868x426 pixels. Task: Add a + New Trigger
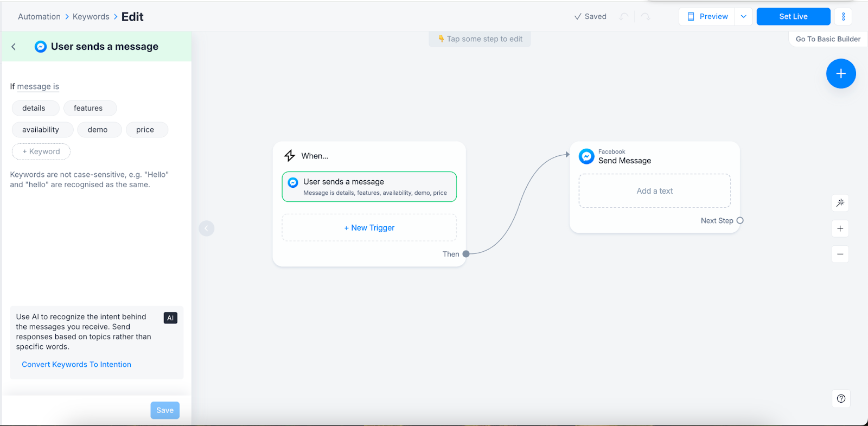pyautogui.click(x=369, y=228)
